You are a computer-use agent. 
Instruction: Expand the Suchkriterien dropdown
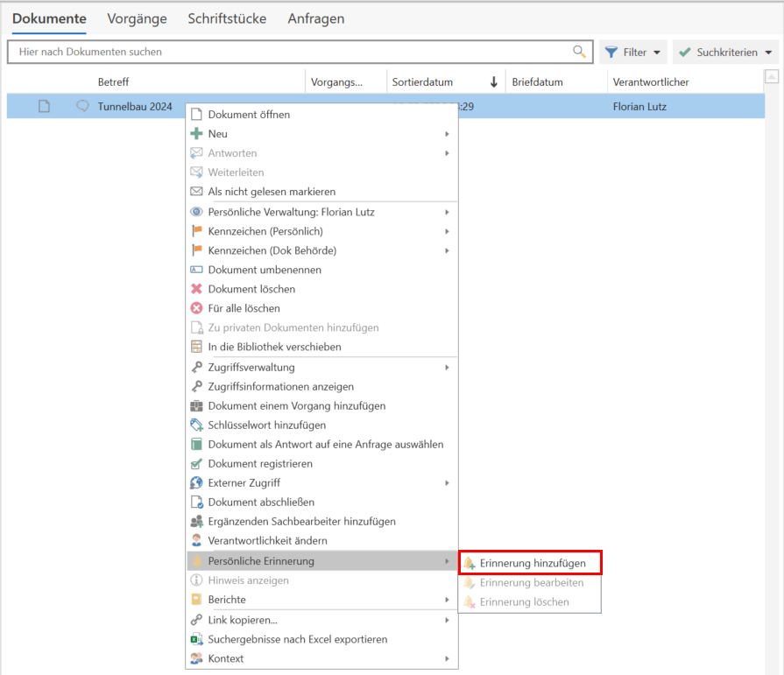coord(726,53)
